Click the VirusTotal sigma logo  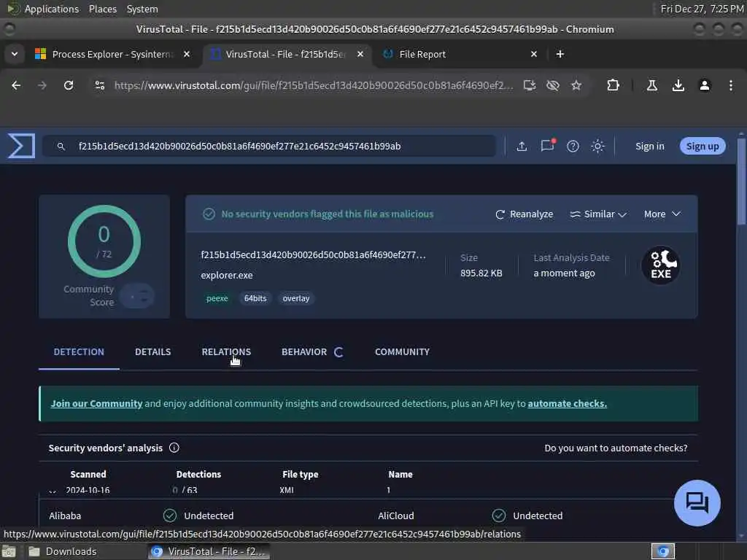click(21, 146)
